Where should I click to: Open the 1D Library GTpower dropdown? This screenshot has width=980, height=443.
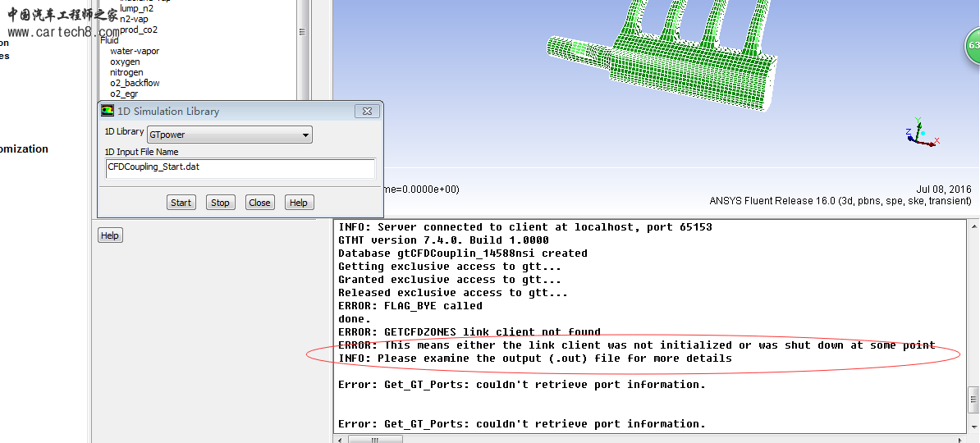229,135
